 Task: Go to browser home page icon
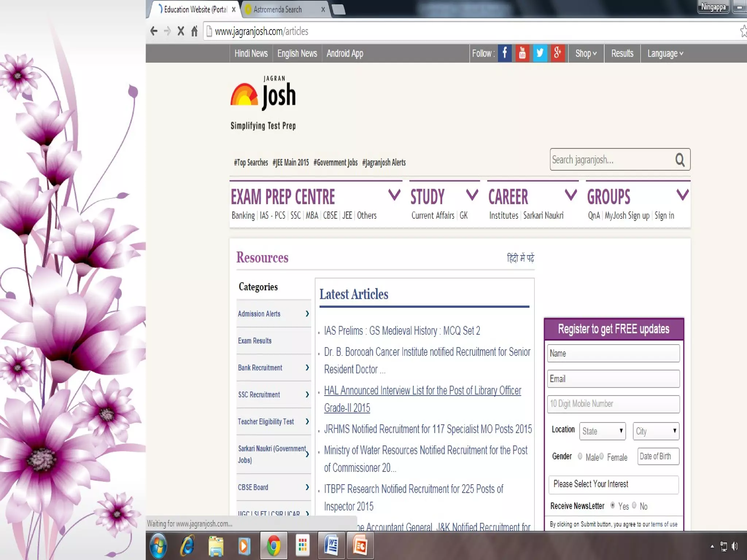point(194,31)
